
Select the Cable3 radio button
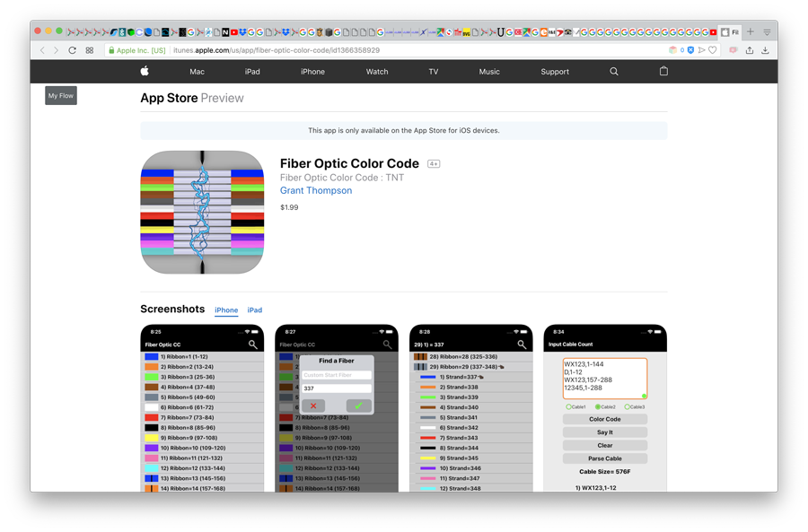[628, 407]
